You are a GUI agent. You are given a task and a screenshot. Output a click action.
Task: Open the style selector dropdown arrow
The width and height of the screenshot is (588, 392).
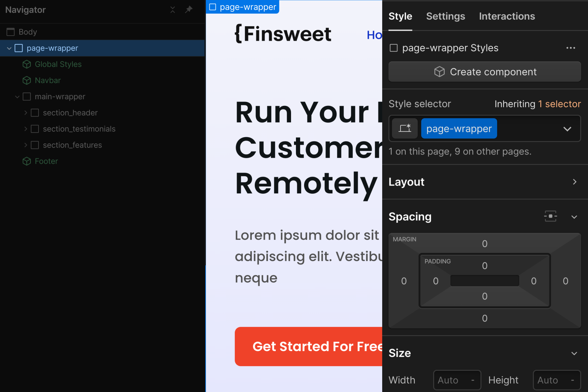[x=567, y=129]
